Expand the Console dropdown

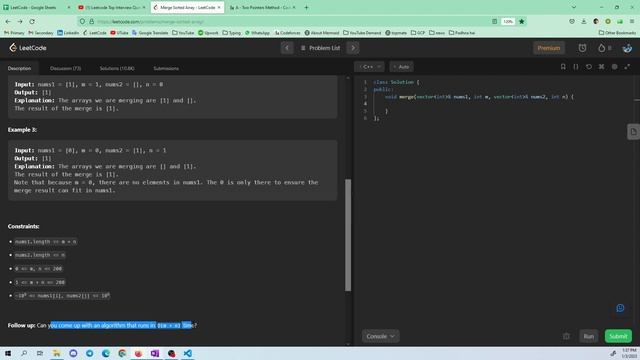coord(380,336)
